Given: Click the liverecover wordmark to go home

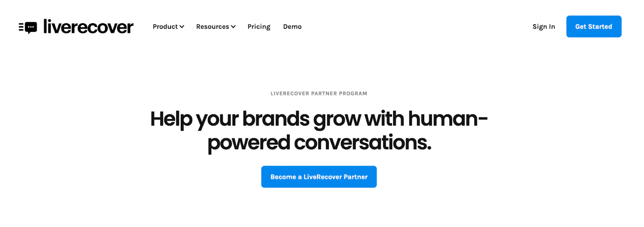Looking at the screenshot, I should tap(88, 27).
